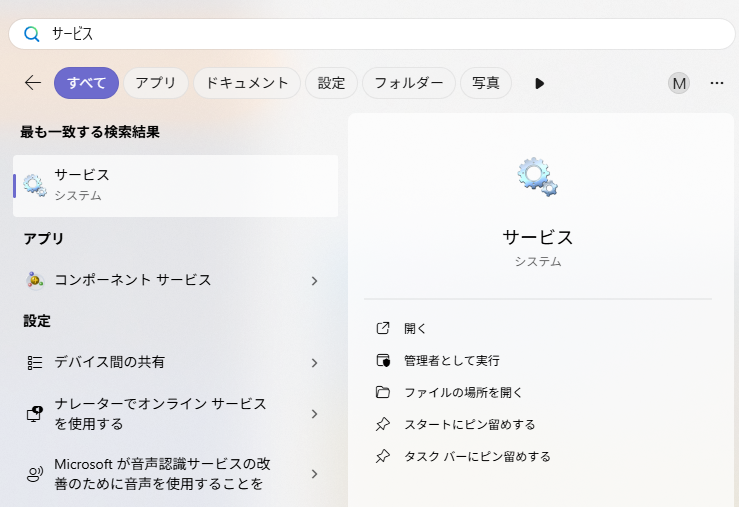Switch to the 写真 filter tab

[x=486, y=83]
